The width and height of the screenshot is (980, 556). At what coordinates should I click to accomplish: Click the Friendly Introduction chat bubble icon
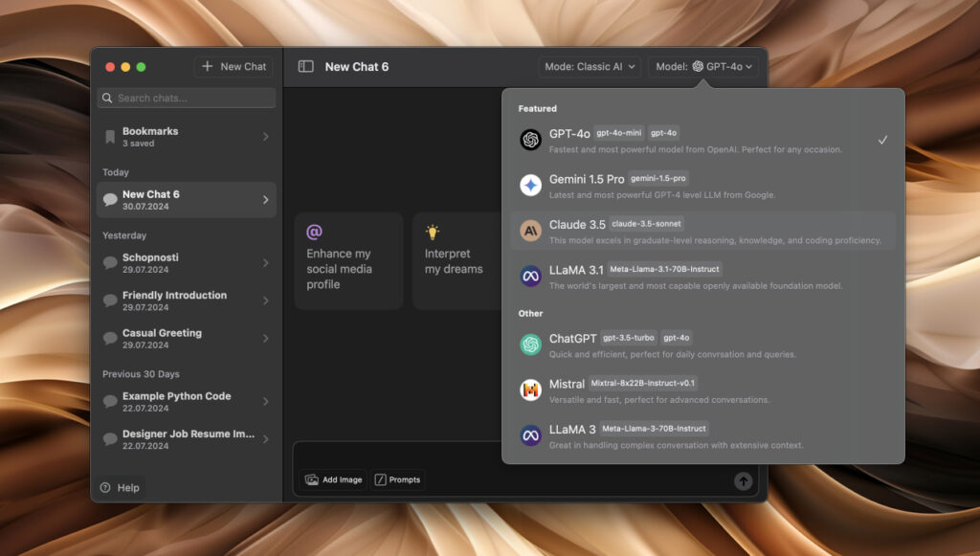[110, 300]
